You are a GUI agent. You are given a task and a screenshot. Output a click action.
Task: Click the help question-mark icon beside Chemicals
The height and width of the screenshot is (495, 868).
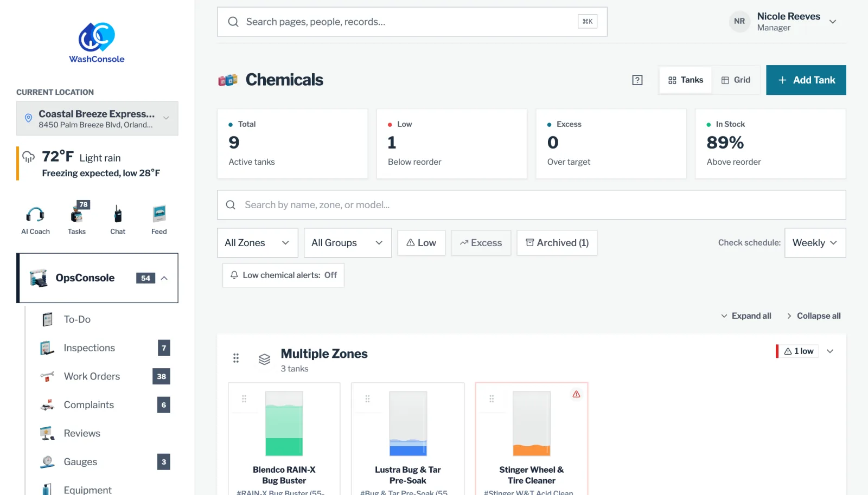click(x=637, y=80)
